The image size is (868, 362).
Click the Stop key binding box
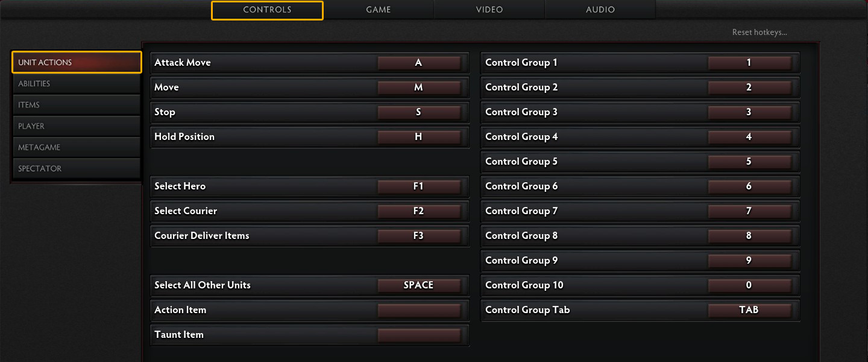(x=419, y=112)
